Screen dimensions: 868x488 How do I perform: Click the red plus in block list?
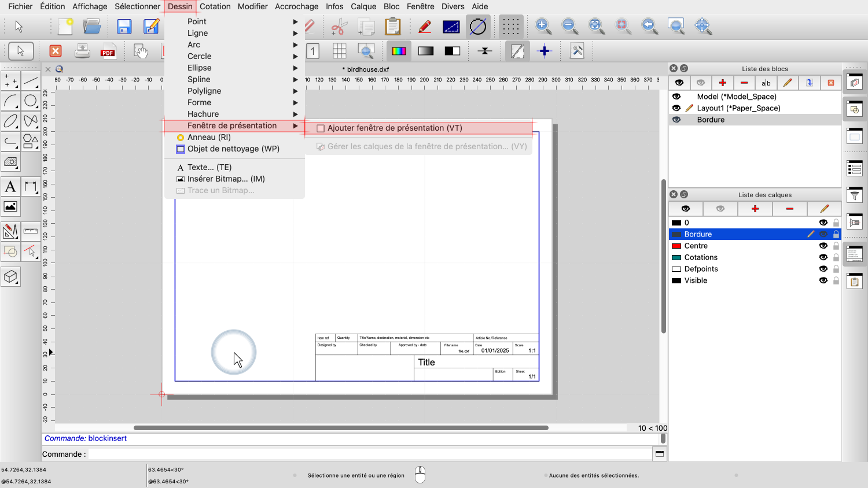click(x=722, y=83)
